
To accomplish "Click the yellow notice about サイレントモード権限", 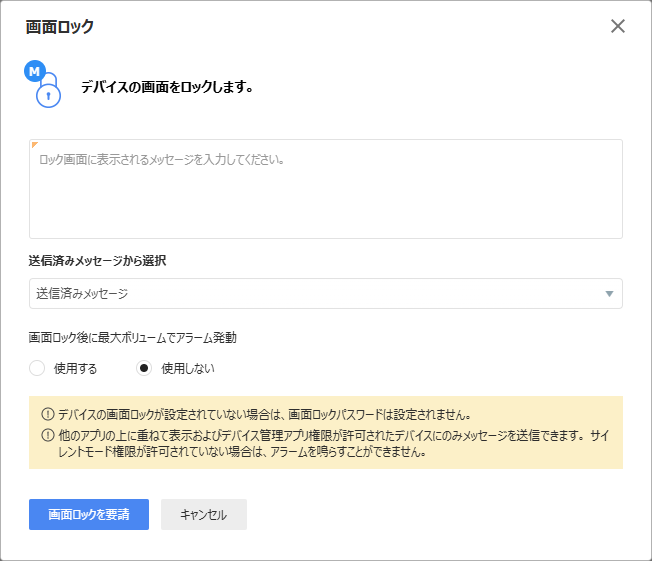I will [333, 444].
